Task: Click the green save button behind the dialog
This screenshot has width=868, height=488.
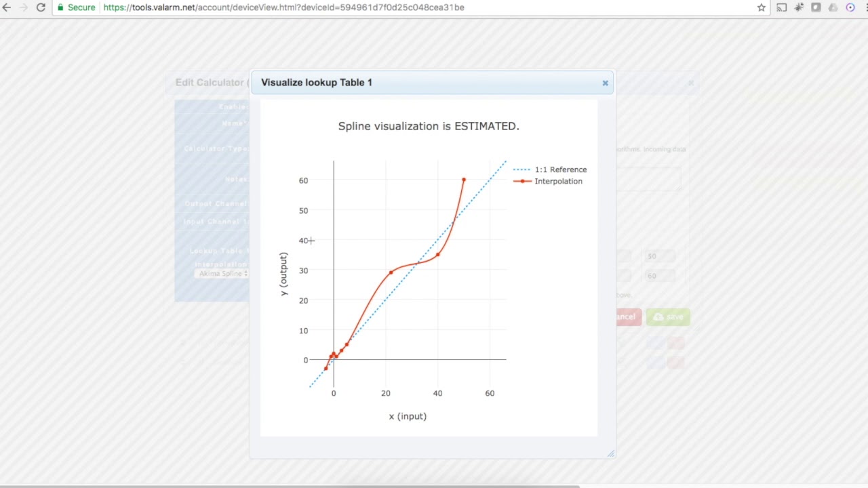Action: (x=668, y=317)
